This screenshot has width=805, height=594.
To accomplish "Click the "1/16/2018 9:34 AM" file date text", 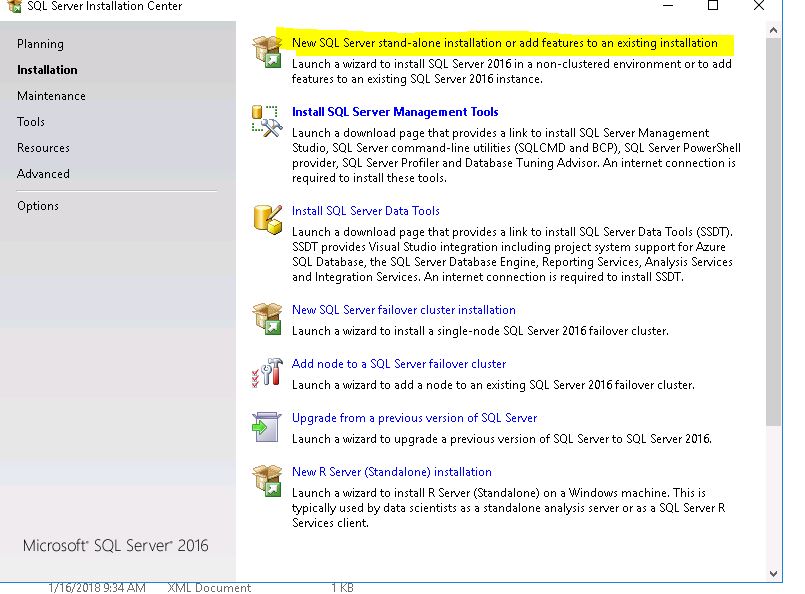I will pos(97,588).
